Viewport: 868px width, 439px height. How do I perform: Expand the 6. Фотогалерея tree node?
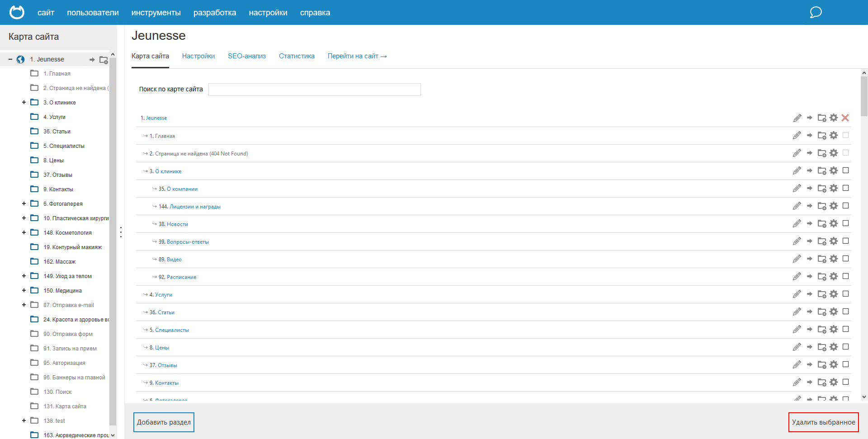coord(24,204)
